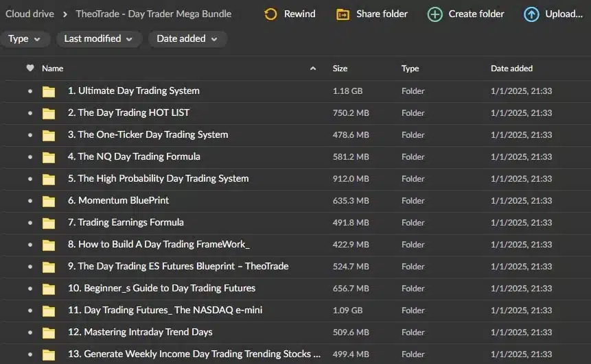The image size is (591, 364).
Task: Open the Type filter dropdown
Action: (25, 39)
